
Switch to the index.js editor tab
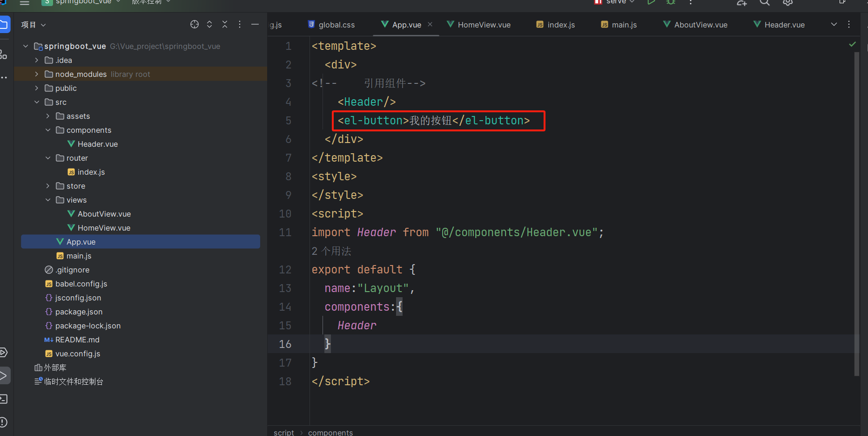[x=556, y=25]
